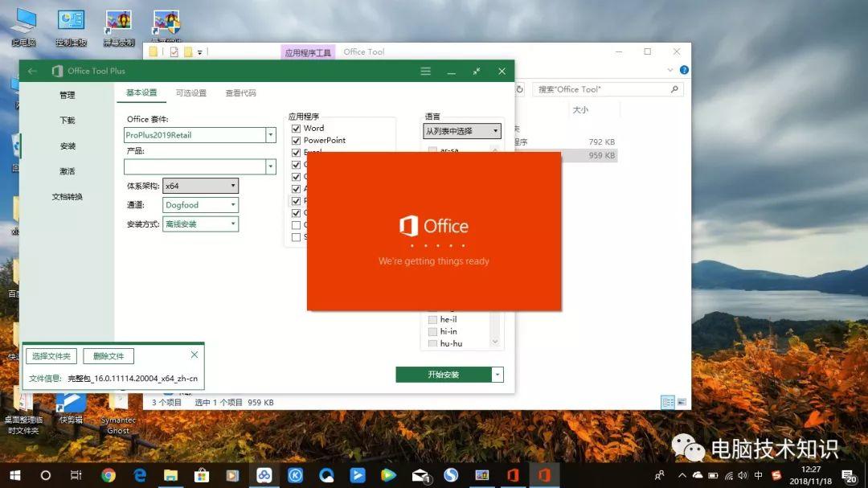Switch to the 可选设置 tab
Viewport: 868px width, 488px height.
pos(191,93)
